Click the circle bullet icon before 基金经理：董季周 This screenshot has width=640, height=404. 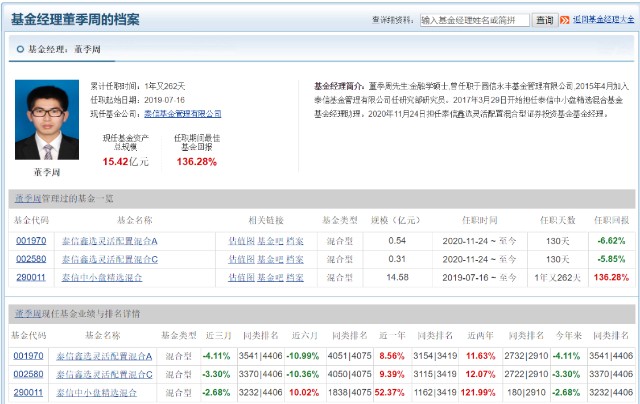pos(20,49)
